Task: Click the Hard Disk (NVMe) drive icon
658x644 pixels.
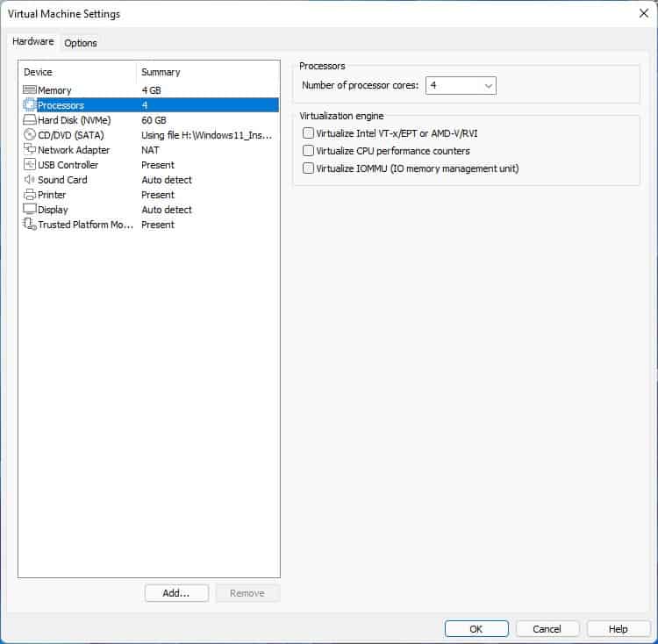Action: pos(29,120)
